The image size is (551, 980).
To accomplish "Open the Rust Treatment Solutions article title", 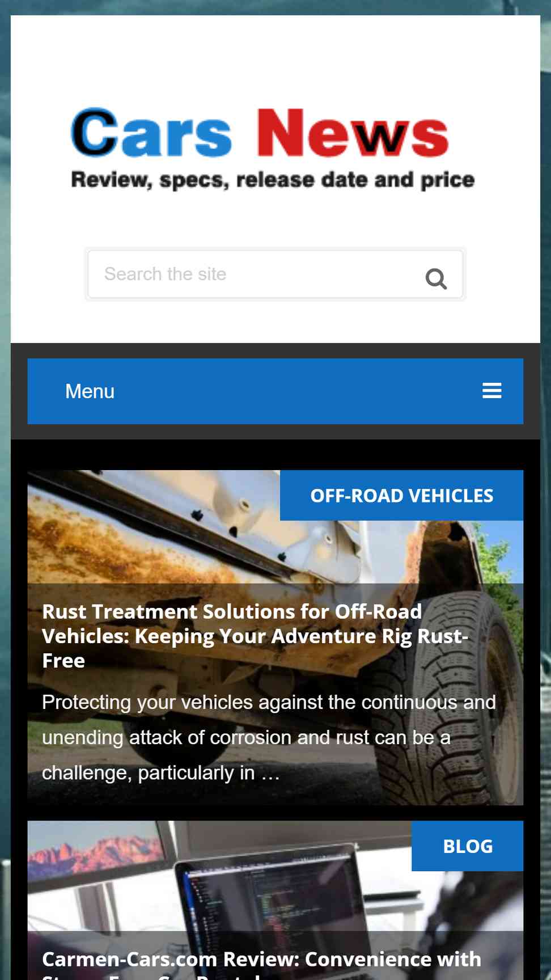I will click(x=255, y=636).
